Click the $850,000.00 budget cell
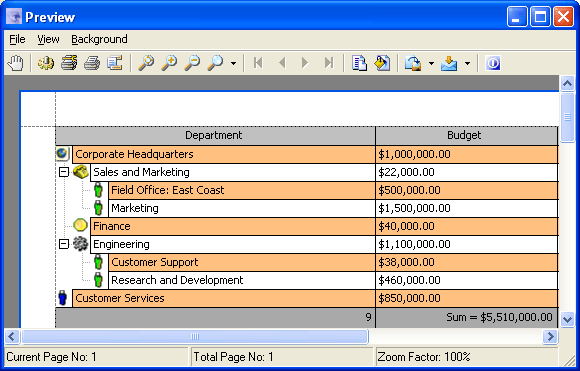This screenshot has width=580, height=371. click(466, 299)
